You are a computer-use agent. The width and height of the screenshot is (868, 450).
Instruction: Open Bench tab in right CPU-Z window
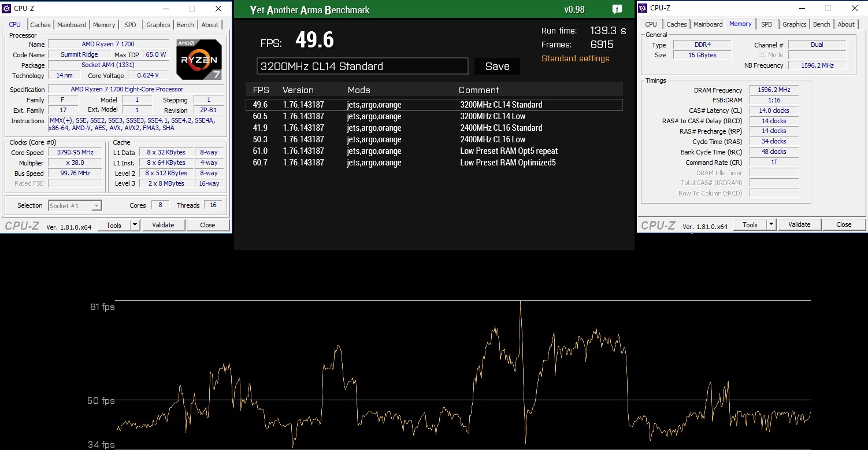pyautogui.click(x=822, y=24)
